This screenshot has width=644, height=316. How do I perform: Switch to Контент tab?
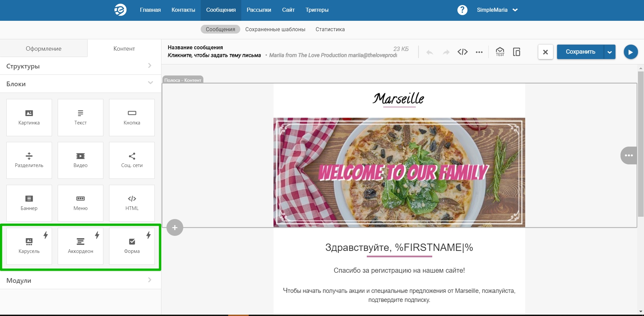[x=124, y=48]
